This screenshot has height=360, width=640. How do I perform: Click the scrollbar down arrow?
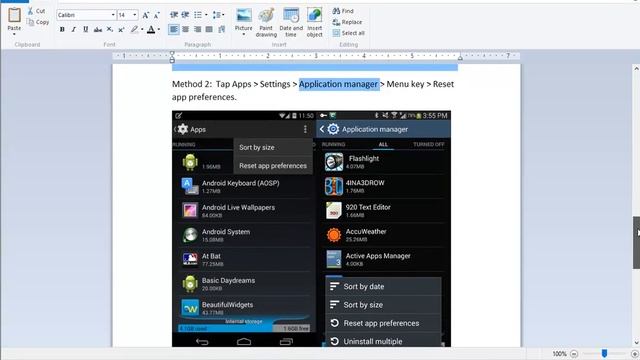(x=636, y=343)
